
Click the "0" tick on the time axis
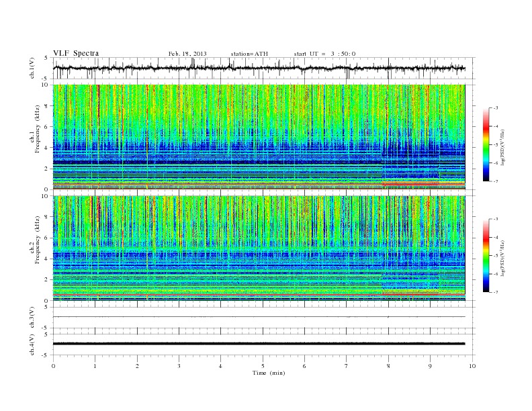pyautogui.click(x=53, y=366)
